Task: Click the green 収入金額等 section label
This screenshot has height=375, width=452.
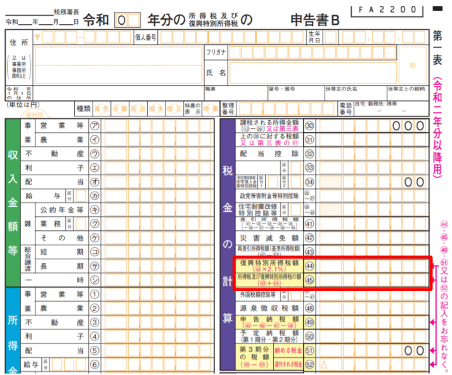Action: 13,203
